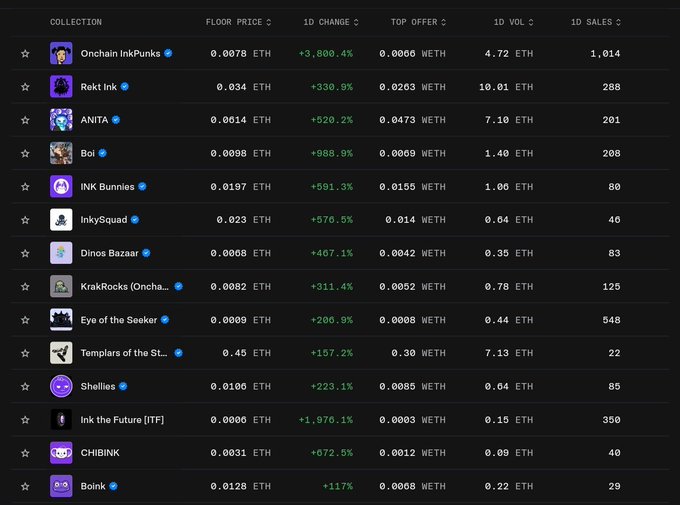Toggle the Shellies watchlist star
This screenshot has width=680, height=505.
(25, 386)
